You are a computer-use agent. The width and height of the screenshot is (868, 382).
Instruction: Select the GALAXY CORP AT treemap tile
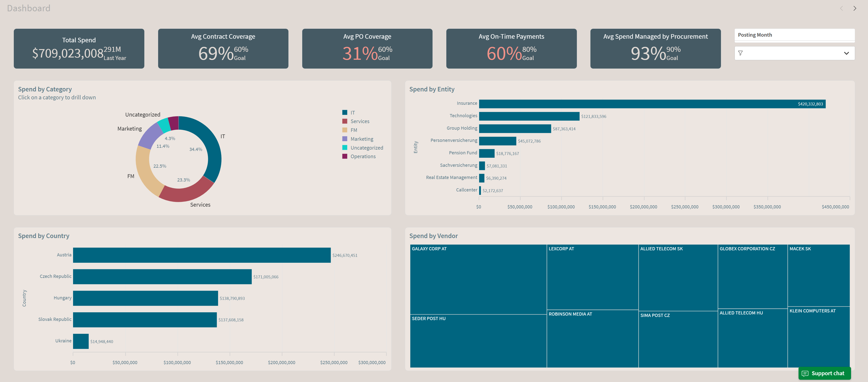point(478,279)
